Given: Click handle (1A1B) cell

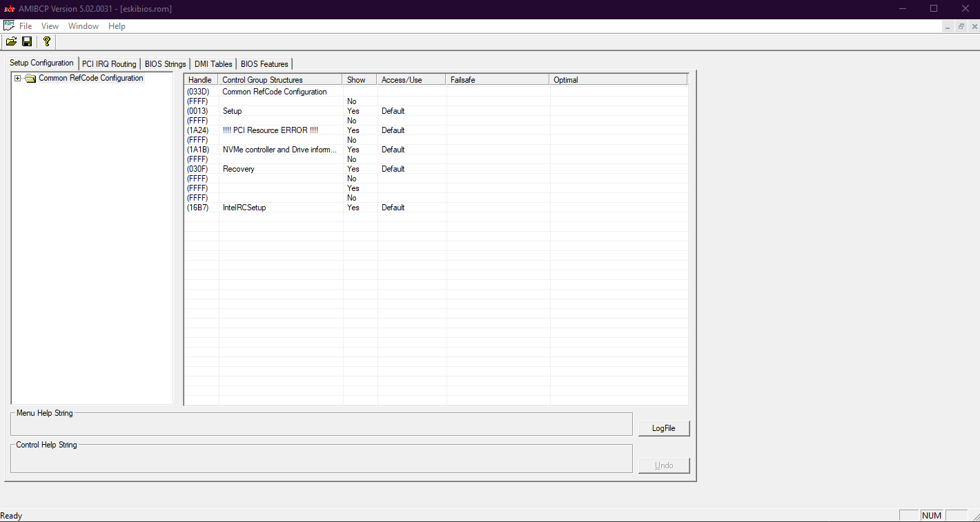Looking at the screenshot, I should pyautogui.click(x=197, y=150).
